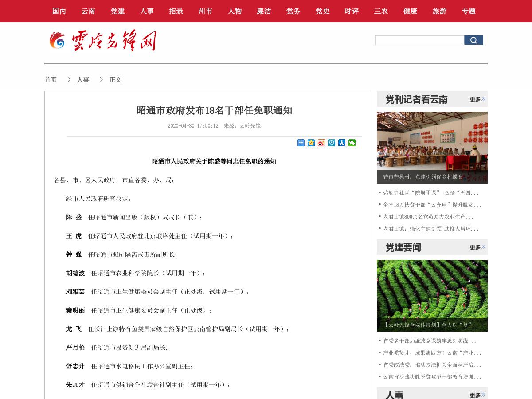Select 廉洁 in the top navigation

[264, 11]
